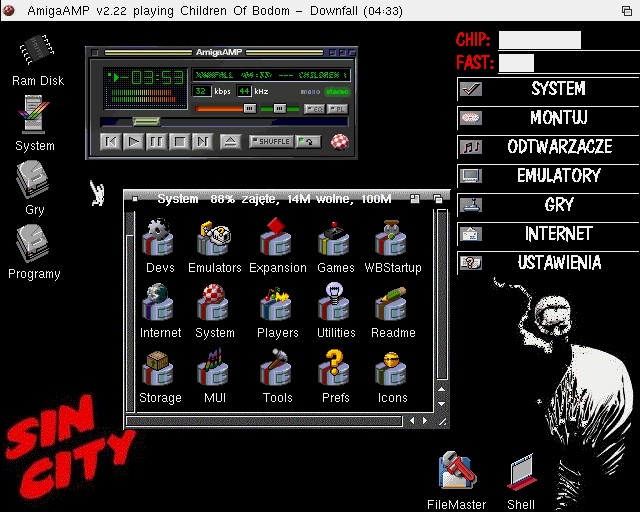
Task: Open the WBStartup drawer
Action: click(x=391, y=238)
